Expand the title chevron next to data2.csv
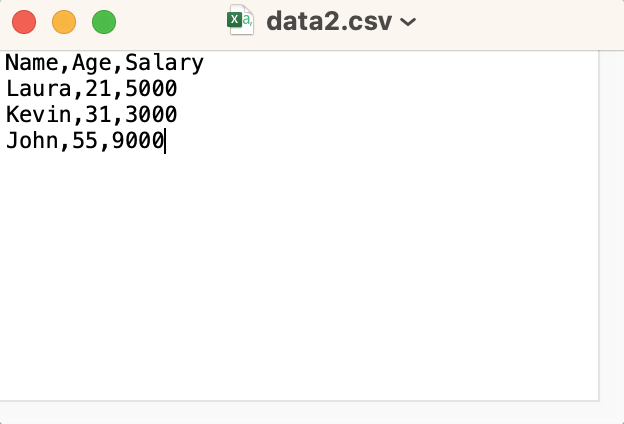 click(x=407, y=21)
